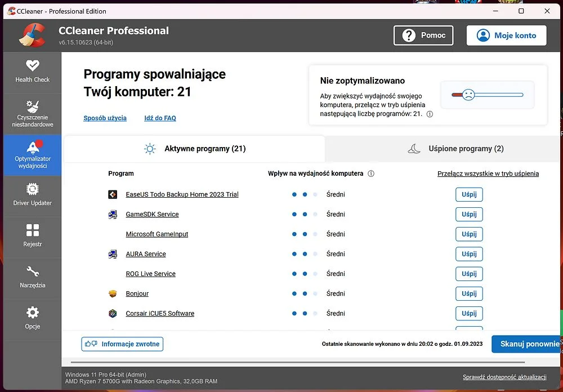Put EaseUS Todo Backup to sleep

(469, 194)
